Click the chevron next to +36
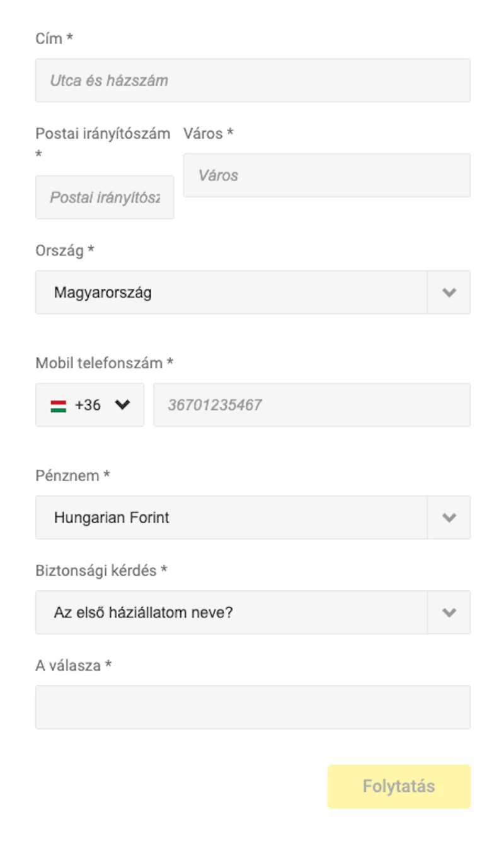The height and width of the screenshot is (843, 504). coord(122,405)
